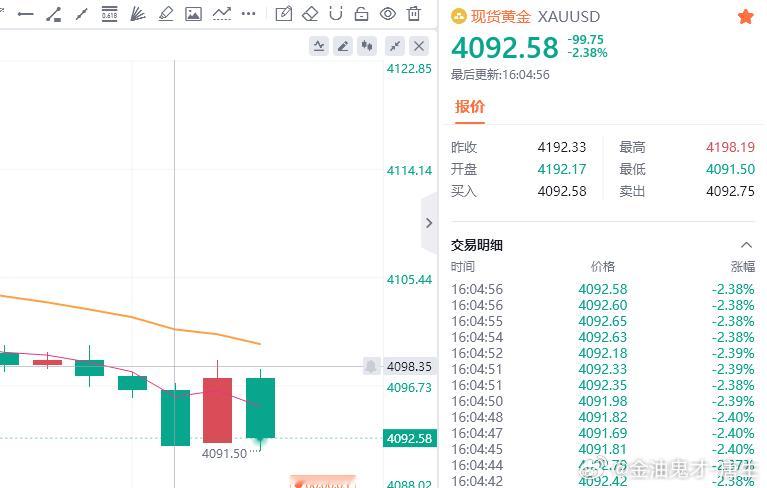Viewport: 767px width, 488px height.
Task: Click the trade price 4091.98
Action: click(603, 401)
